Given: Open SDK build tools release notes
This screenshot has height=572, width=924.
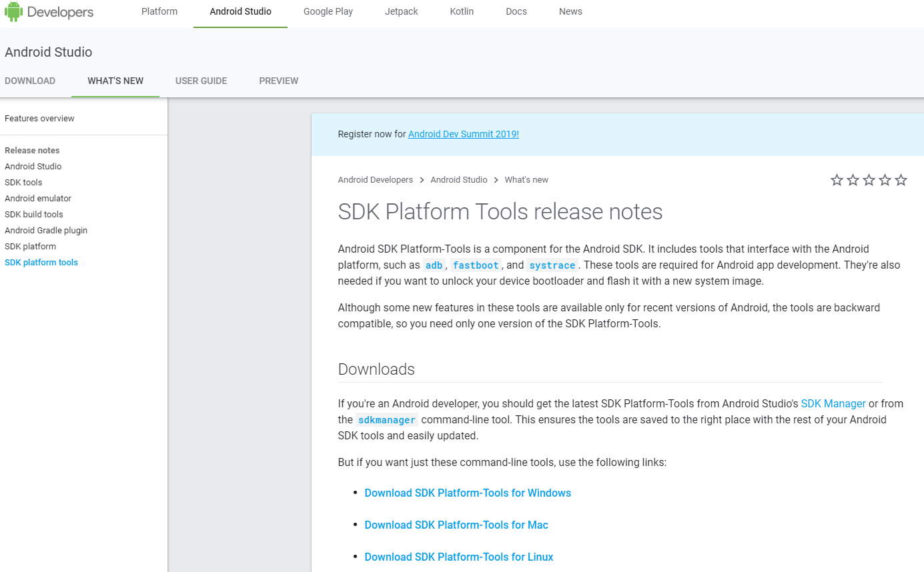Looking at the screenshot, I should (x=34, y=214).
